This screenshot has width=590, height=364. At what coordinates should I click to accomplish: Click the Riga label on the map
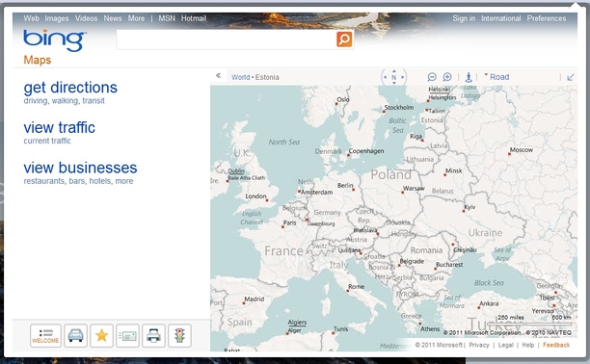pos(416,136)
